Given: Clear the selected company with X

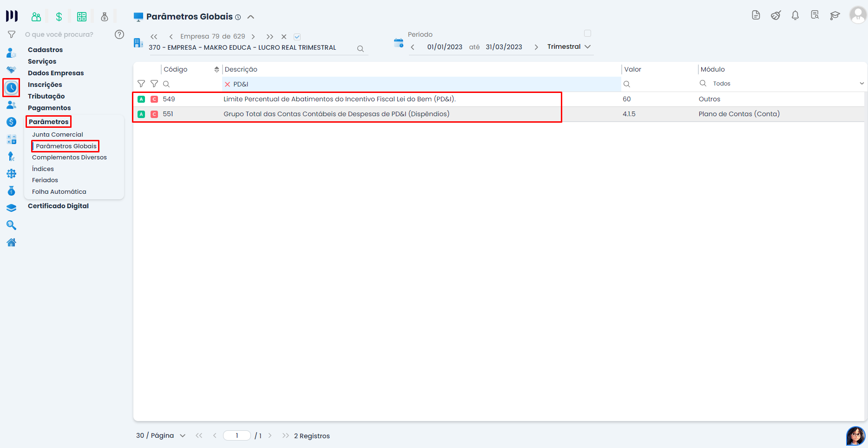Looking at the screenshot, I should click(284, 37).
